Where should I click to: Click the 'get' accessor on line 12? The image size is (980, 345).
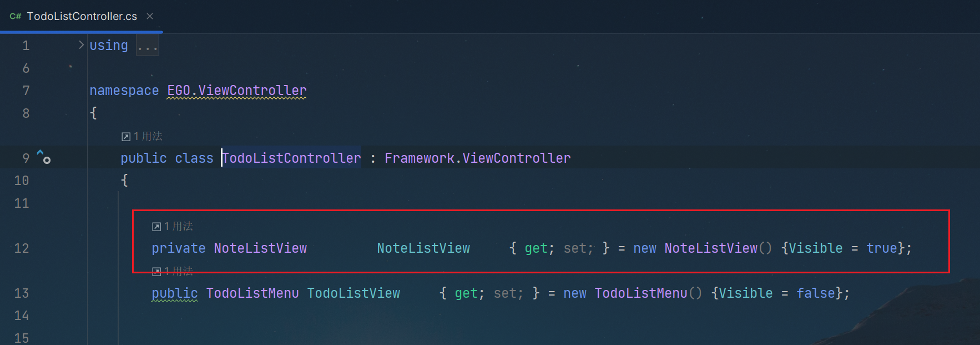(536, 248)
